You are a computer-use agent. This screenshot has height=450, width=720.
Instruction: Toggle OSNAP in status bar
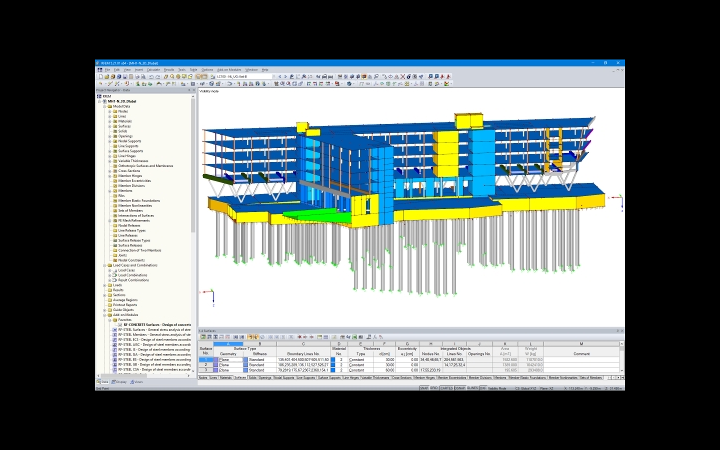[460, 388]
